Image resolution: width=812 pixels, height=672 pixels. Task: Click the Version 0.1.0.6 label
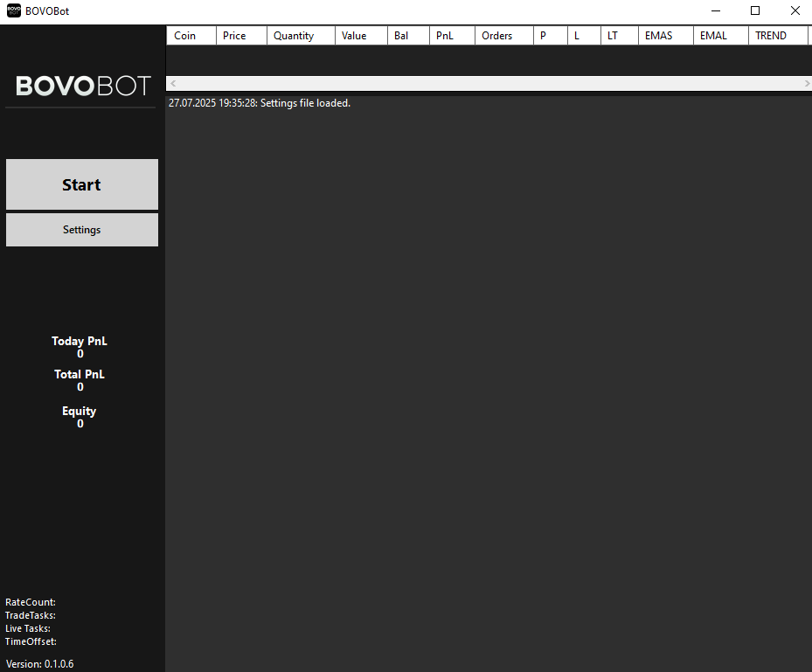click(39, 663)
